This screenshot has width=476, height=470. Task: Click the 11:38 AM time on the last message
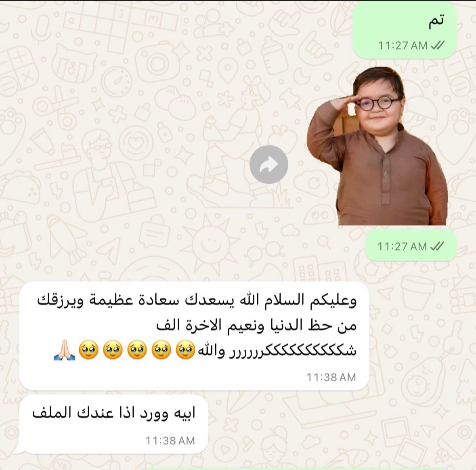pos(170,441)
